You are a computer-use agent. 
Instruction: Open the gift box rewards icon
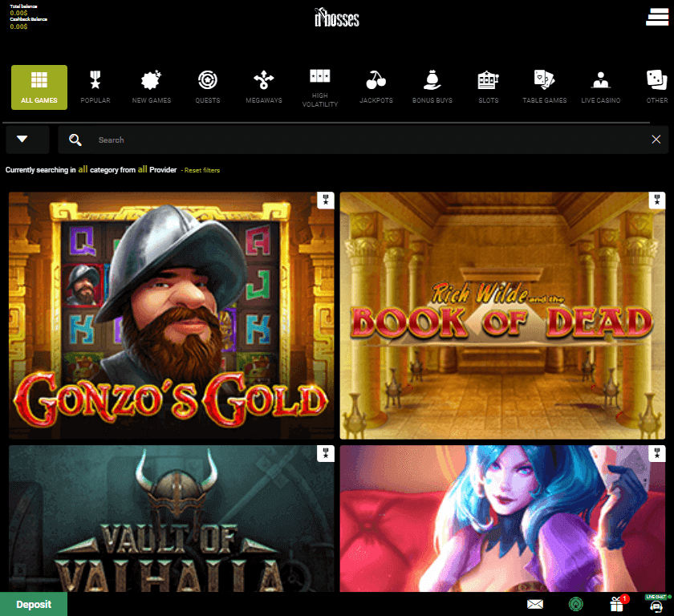(x=617, y=604)
